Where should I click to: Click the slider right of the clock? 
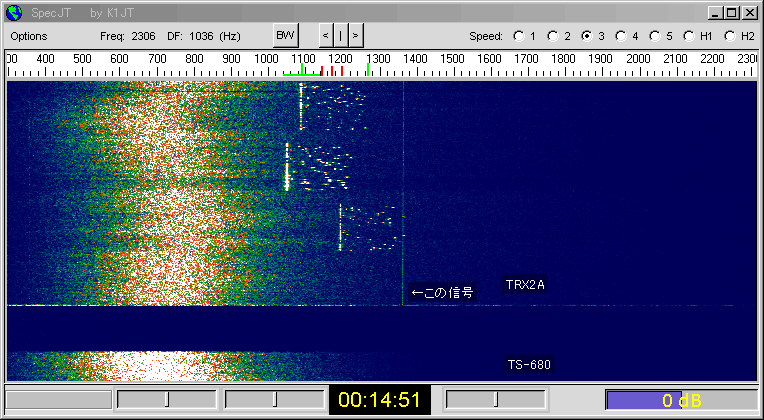pyautogui.click(x=494, y=400)
